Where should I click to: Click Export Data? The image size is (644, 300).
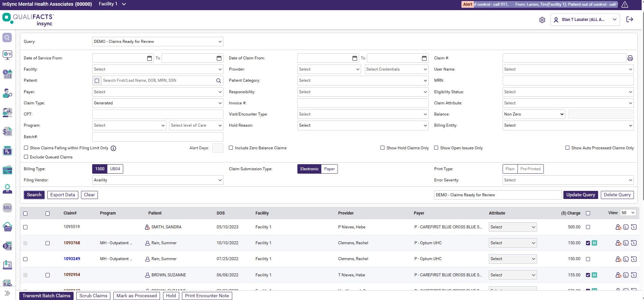(x=63, y=195)
